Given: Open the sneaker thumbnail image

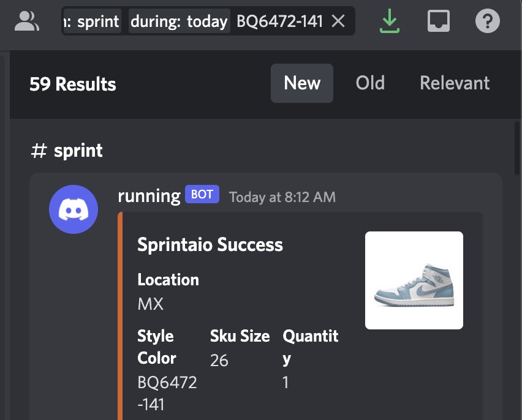Looking at the screenshot, I should [x=414, y=280].
